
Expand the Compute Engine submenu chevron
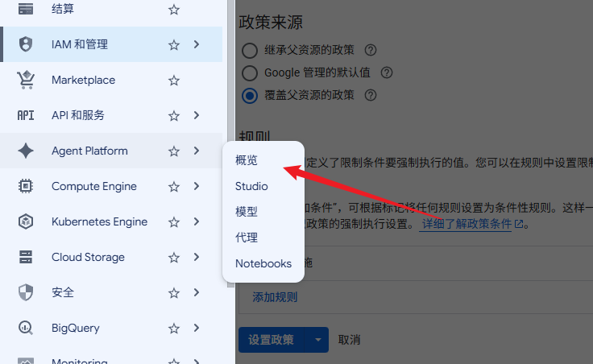197,186
